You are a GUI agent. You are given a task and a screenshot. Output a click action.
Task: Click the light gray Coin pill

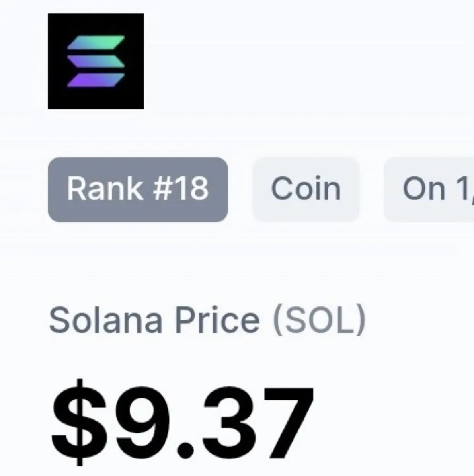coord(306,189)
